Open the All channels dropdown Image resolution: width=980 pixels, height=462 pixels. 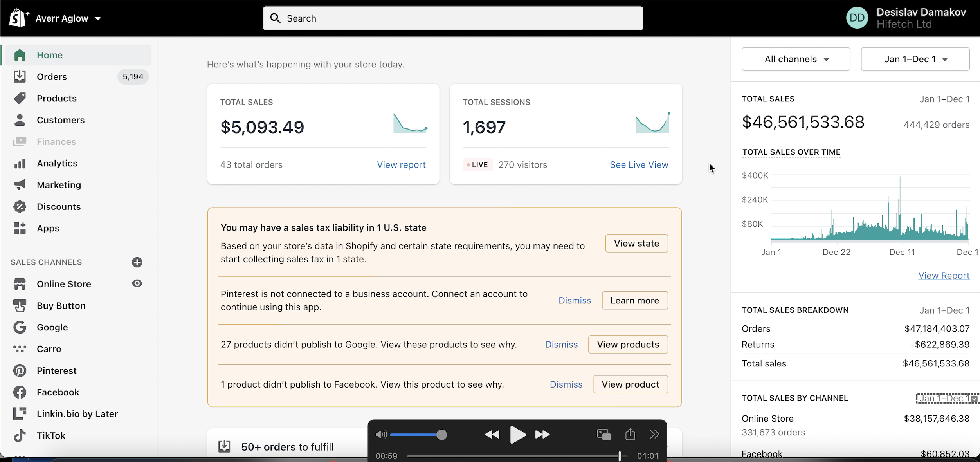[x=796, y=59]
